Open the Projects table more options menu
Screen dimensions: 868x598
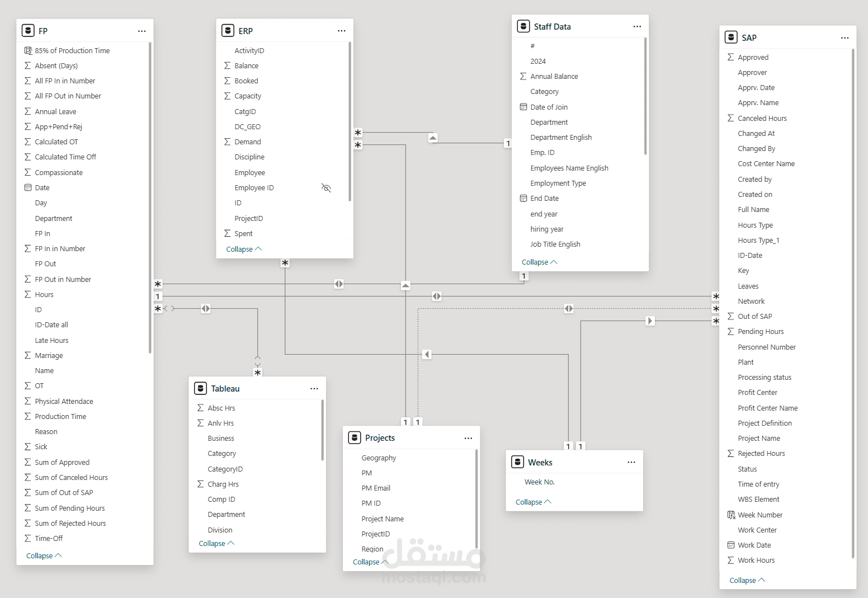pyautogui.click(x=468, y=438)
